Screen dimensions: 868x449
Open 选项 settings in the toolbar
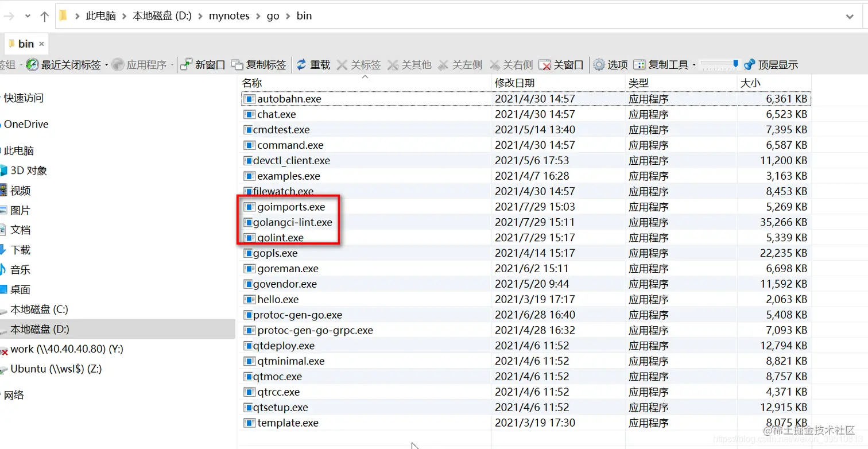point(611,65)
